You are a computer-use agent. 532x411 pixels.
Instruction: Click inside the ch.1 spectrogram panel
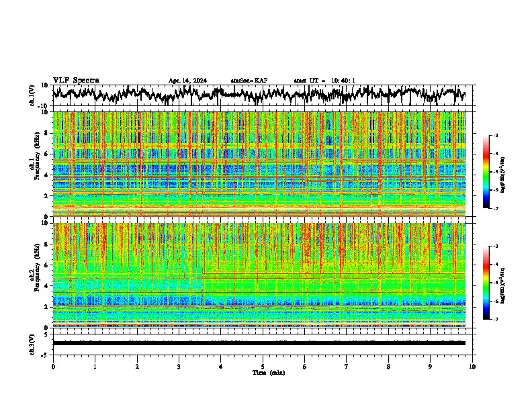click(259, 164)
